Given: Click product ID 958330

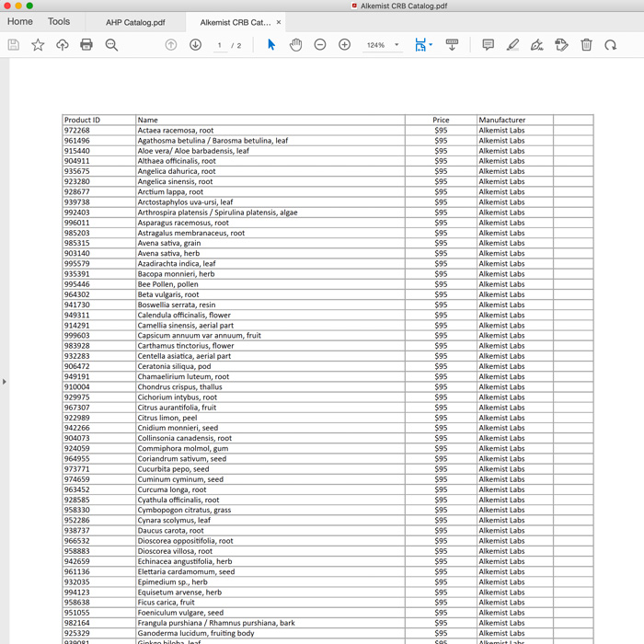Looking at the screenshot, I should 76,510.
